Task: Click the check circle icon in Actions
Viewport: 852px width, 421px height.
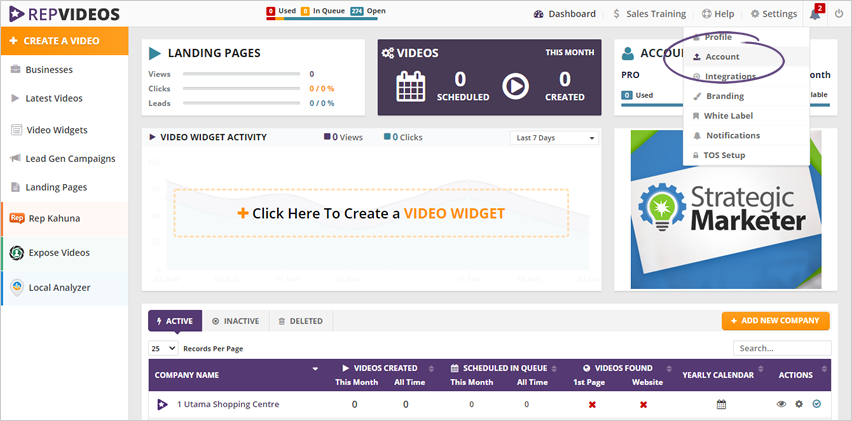Action: point(817,404)
